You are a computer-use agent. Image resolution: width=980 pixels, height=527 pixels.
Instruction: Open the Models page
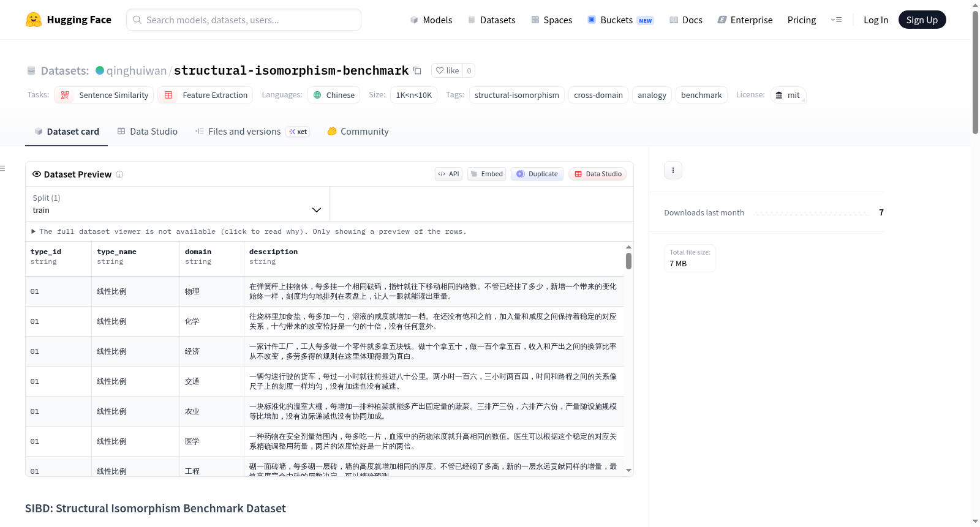(x=431, y=20)
